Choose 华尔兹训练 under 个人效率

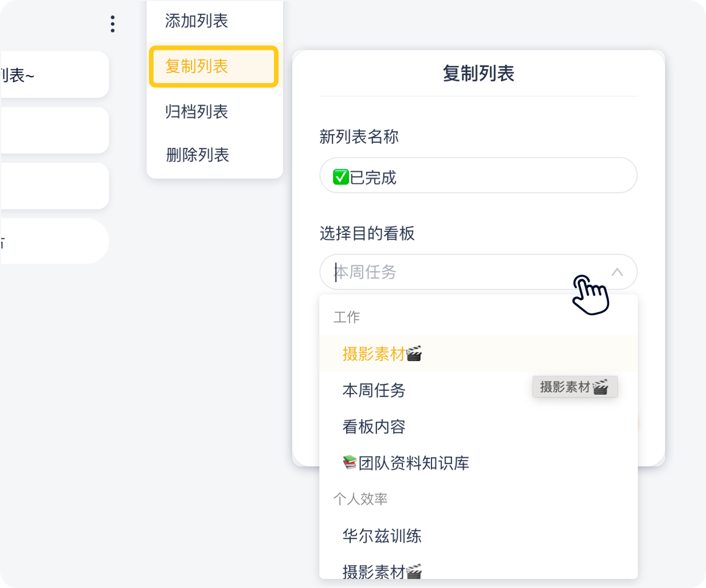pos(382,536)
